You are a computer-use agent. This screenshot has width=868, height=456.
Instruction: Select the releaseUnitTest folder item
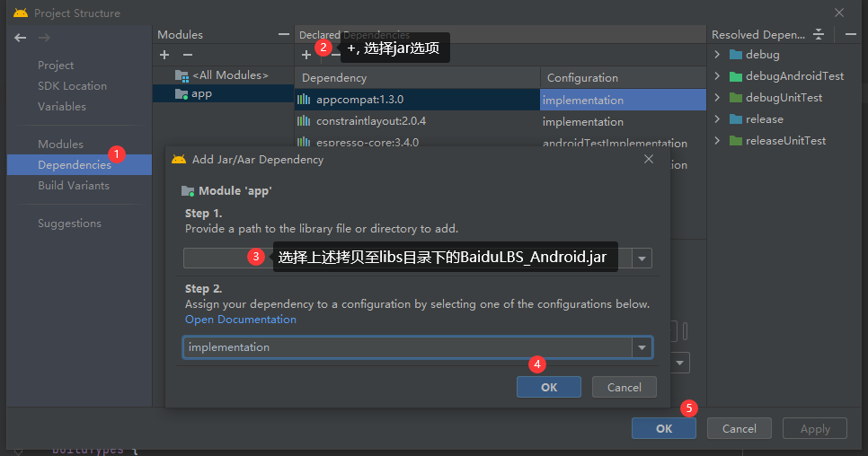tap(778, 140)
